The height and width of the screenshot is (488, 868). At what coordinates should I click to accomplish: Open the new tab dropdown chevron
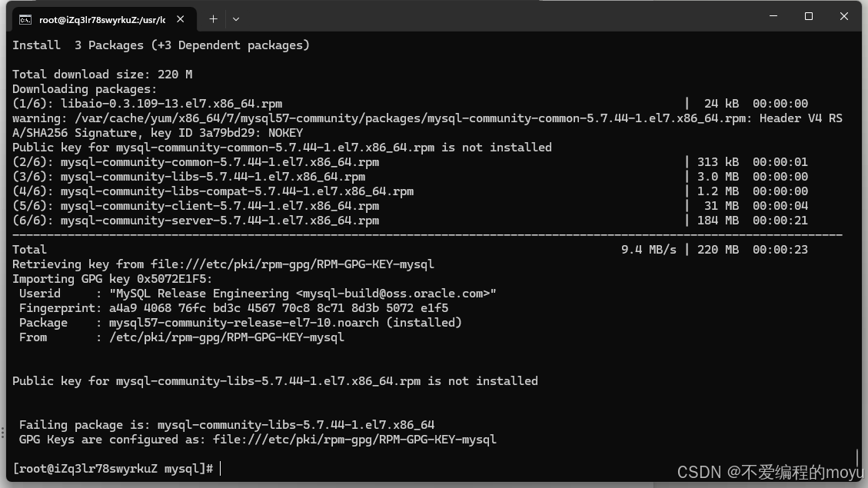pos(235,19)
